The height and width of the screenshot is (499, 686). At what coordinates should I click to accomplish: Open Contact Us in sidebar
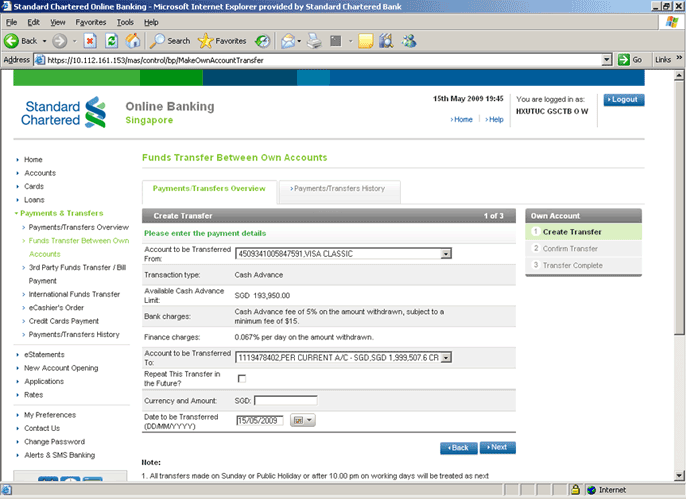pos(42,429)
